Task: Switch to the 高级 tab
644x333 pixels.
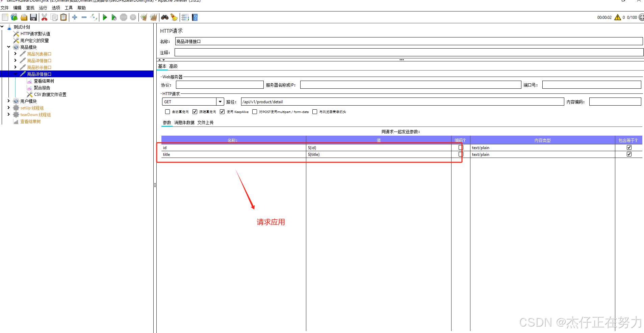Action: point(173,66)
